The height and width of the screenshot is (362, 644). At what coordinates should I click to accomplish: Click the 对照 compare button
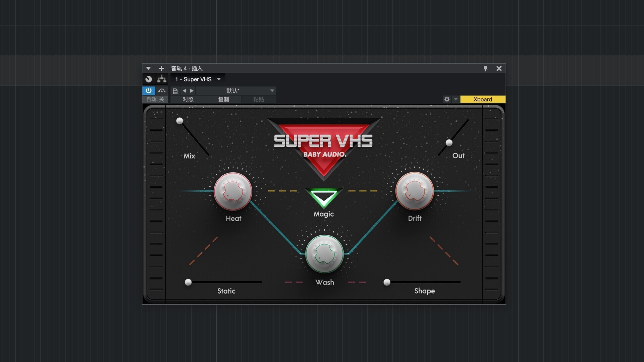[188, 99]
